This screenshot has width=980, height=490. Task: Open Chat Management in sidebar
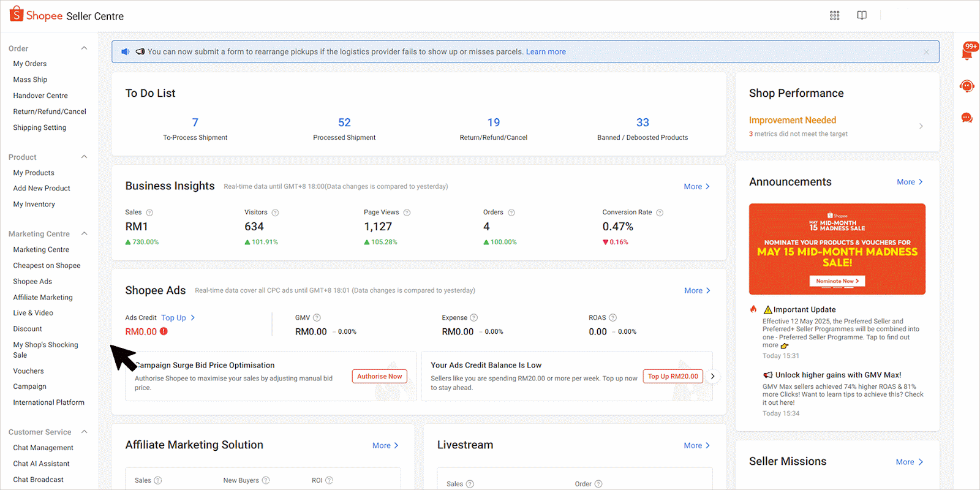pyautogui.click(x=43, y=448)
